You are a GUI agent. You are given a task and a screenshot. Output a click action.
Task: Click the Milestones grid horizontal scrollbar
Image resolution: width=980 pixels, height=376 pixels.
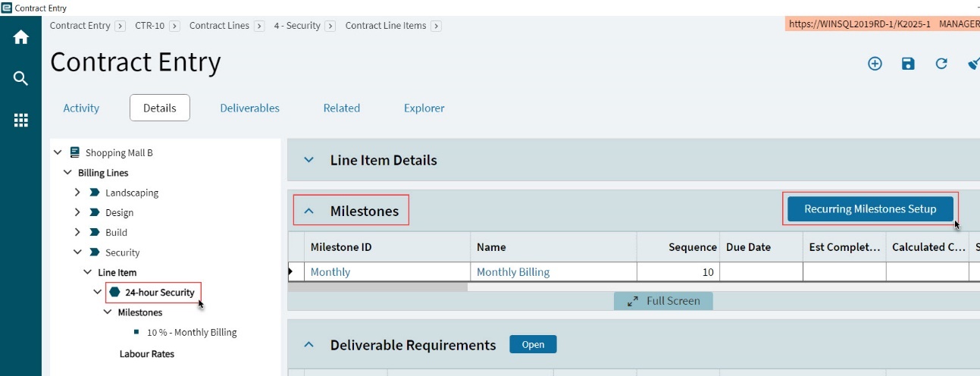coord(377,287)
